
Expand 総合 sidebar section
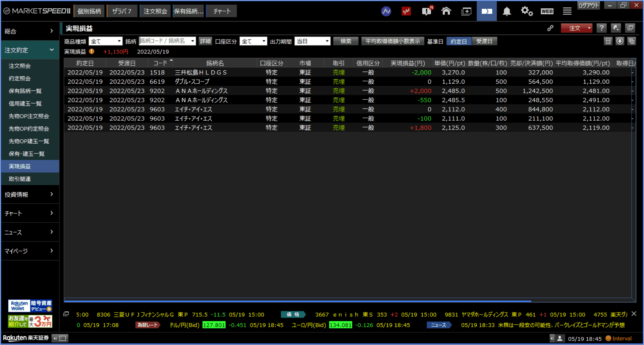pyautogui.click(x=30, y=31)
